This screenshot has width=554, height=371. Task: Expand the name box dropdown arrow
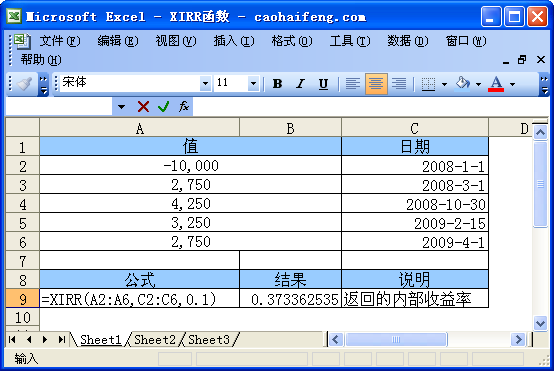pyautogui.click(x=121, y=106)
